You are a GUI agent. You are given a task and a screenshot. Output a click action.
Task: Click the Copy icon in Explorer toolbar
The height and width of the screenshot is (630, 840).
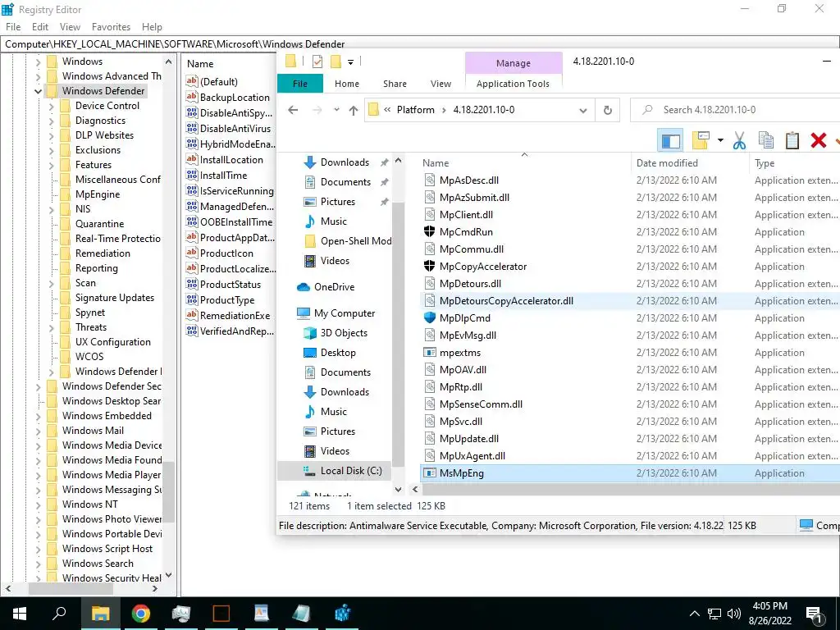tap(766, 141)
